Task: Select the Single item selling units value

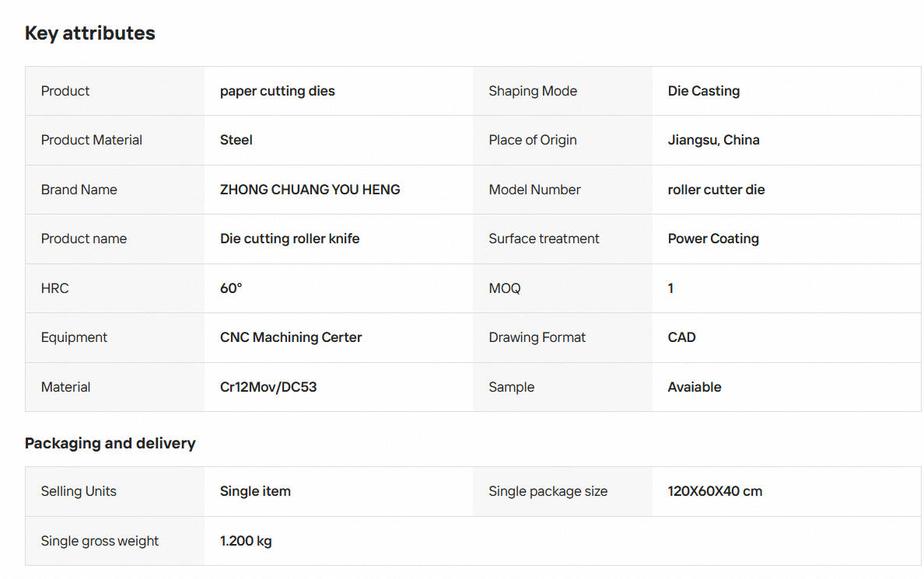Action: 255,491
